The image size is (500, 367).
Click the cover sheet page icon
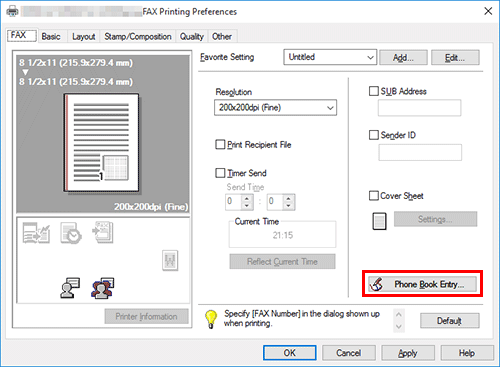click(x=379, y=221)
